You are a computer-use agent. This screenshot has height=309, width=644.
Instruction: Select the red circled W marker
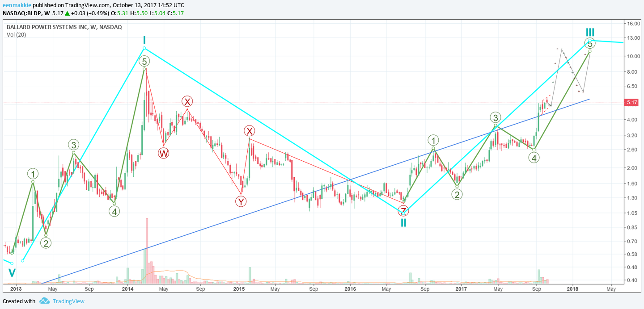[x=163, y=153]
